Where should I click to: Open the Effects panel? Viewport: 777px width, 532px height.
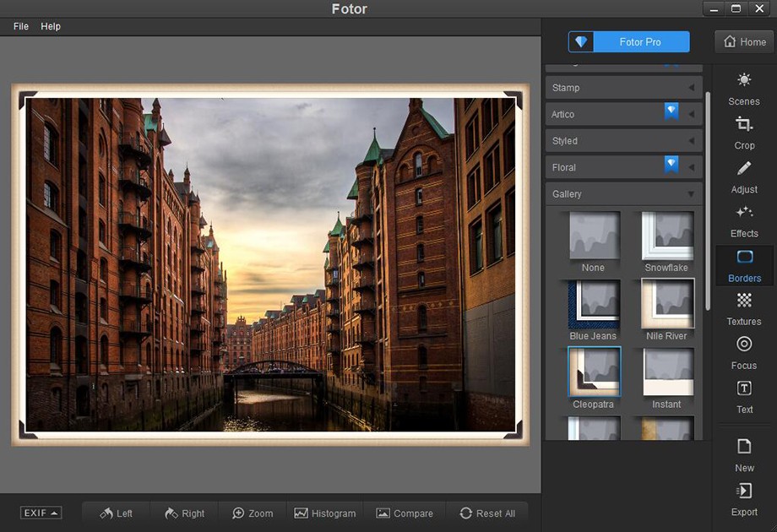[x=743, y=223]
